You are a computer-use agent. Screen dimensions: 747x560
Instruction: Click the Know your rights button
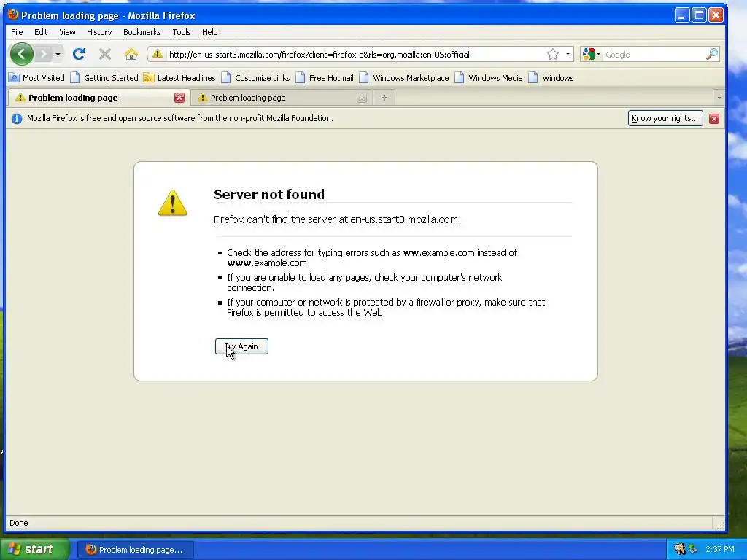tap(665, 118)
